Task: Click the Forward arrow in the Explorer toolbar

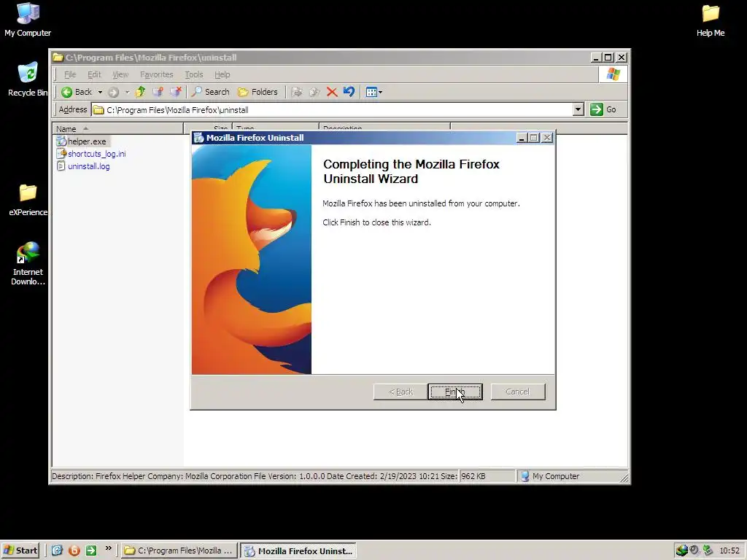Action: point(113,92)
